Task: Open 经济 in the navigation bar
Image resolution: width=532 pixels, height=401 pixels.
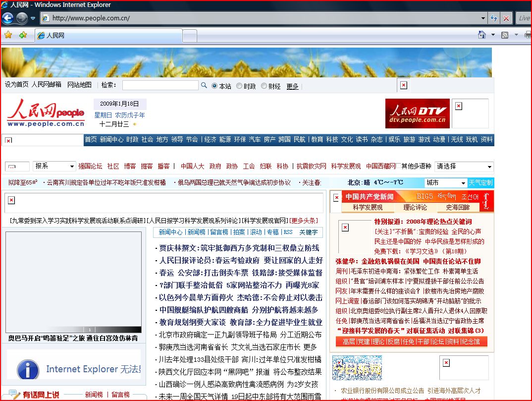Action: (x=210, y=140)
